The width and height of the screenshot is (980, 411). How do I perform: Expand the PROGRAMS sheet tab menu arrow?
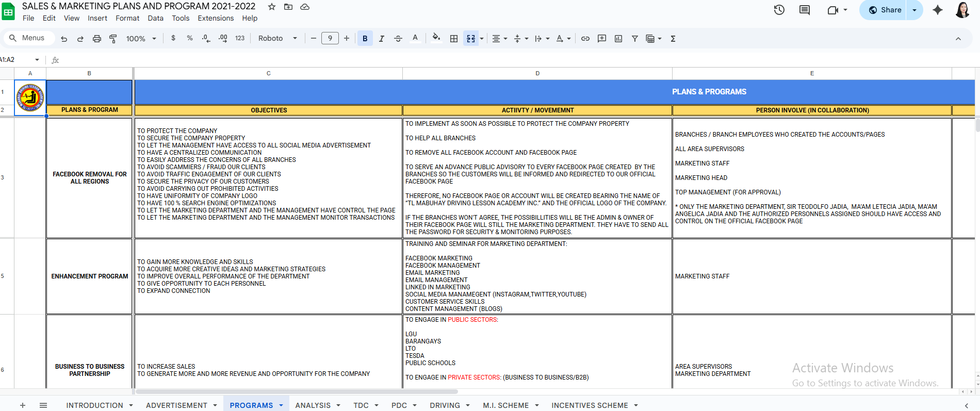(281, 405)
